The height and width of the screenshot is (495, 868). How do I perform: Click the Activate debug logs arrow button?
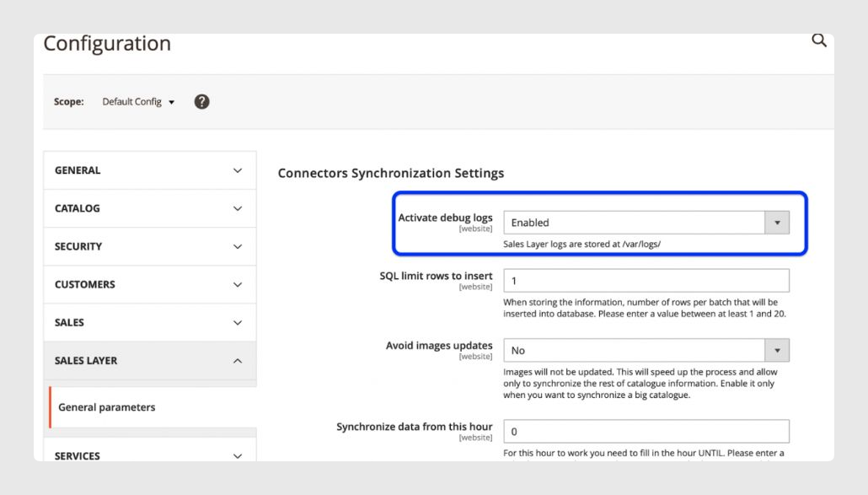[x=777, y=223]
